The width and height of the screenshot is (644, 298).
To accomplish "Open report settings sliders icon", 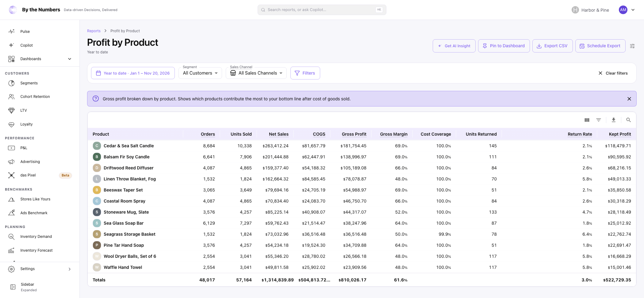I will tap(632, 46).
